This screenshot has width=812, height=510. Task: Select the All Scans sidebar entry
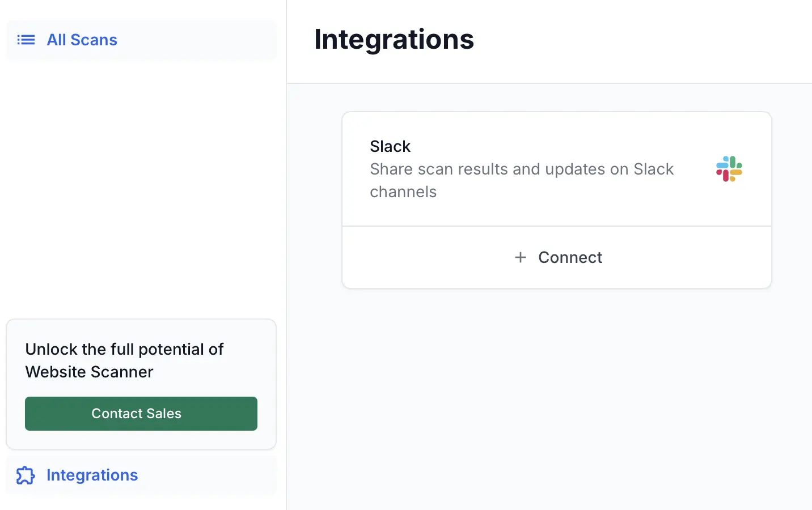click(82, 40)
